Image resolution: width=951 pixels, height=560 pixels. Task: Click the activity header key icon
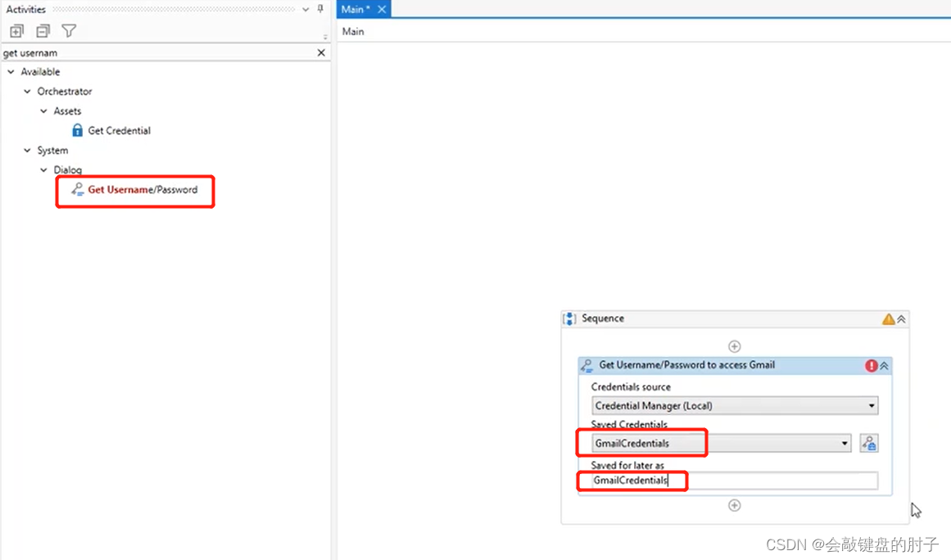[x=586, y=365]
